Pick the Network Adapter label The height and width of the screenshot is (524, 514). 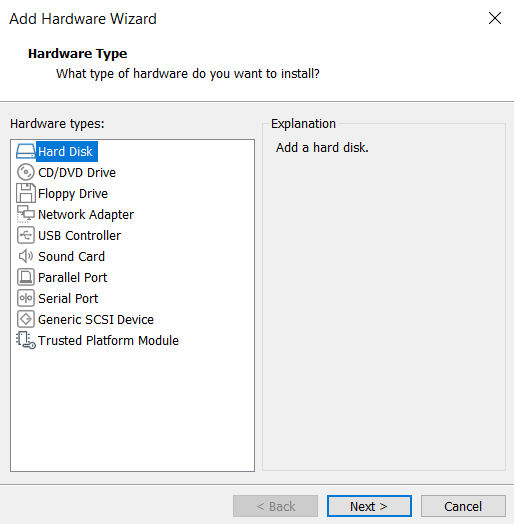tap(86, 215)
